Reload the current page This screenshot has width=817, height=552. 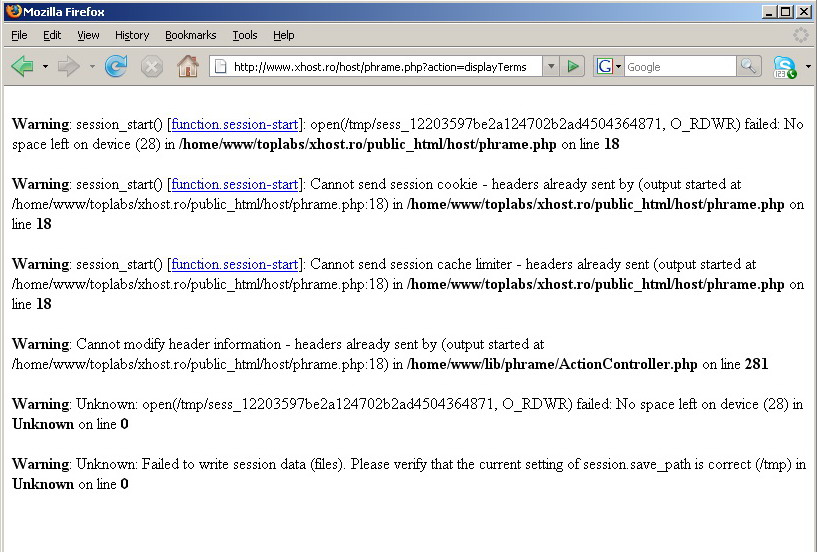(x=116, y=67)
